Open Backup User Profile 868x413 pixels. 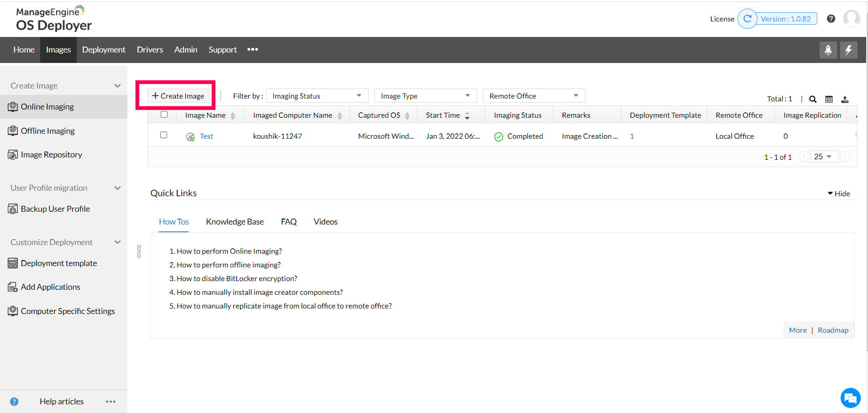click(55, 209)
